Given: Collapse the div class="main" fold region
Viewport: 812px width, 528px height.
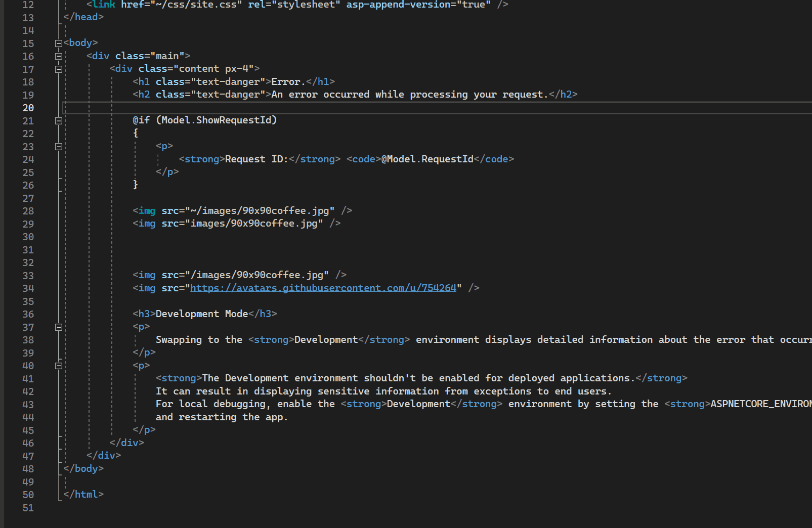Looking at the screenshot, I should [x=58, y=56].
